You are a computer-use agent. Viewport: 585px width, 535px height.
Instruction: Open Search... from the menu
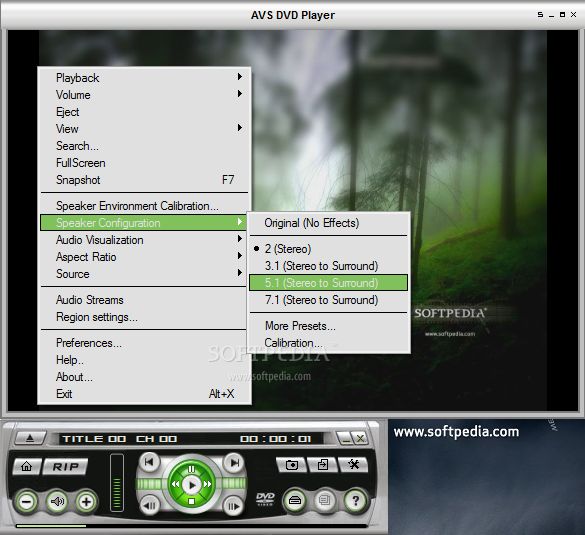[x=144, y=146]
